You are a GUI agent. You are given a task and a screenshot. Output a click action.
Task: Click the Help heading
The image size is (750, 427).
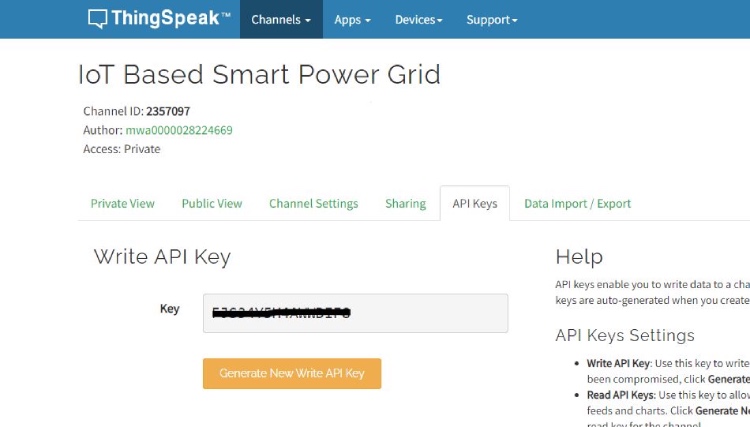click(x=579, y=257)
